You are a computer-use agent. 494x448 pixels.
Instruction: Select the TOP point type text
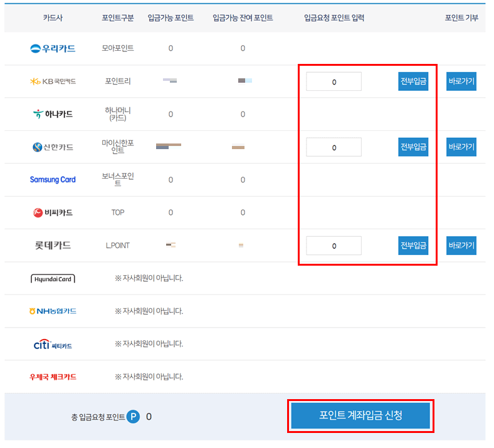[x=117, y=212]
